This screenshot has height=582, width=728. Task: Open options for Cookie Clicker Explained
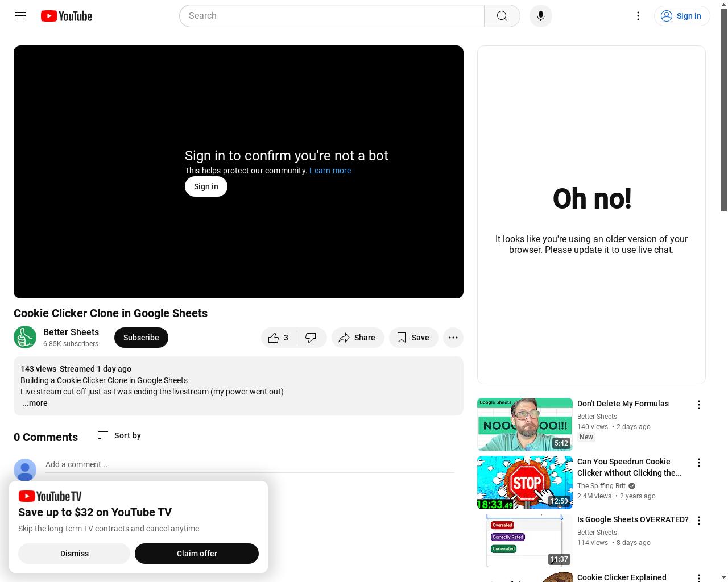tap(699, 577)
